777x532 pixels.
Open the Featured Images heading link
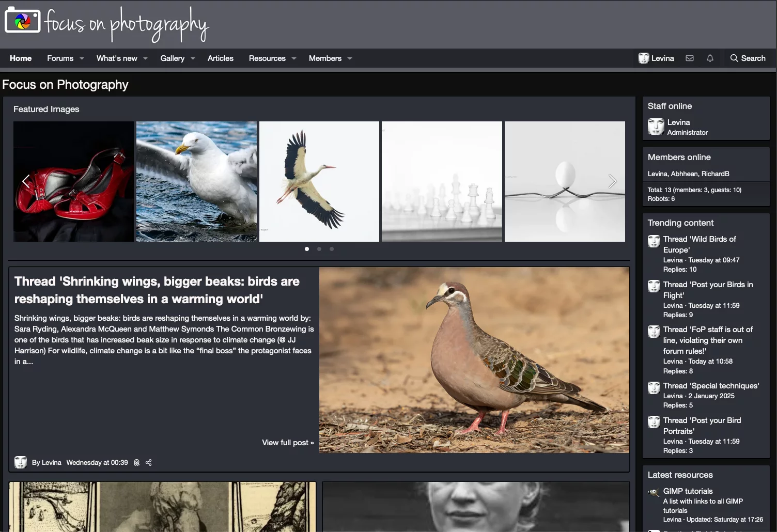point(46,109)
